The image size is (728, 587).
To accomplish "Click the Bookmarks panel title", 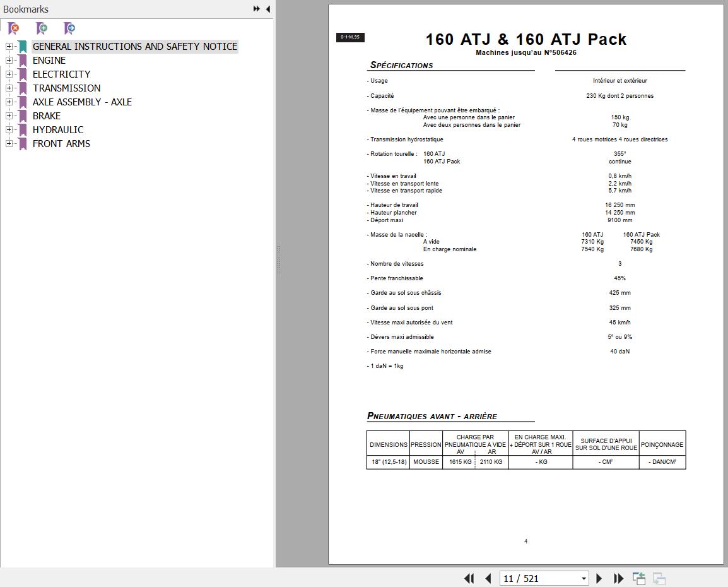I will 26,9.
